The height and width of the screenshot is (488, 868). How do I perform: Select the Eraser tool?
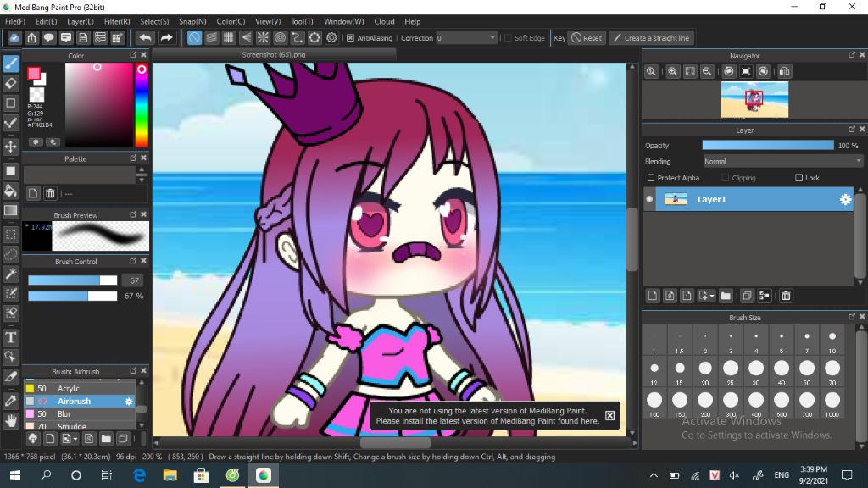point(11,84)
